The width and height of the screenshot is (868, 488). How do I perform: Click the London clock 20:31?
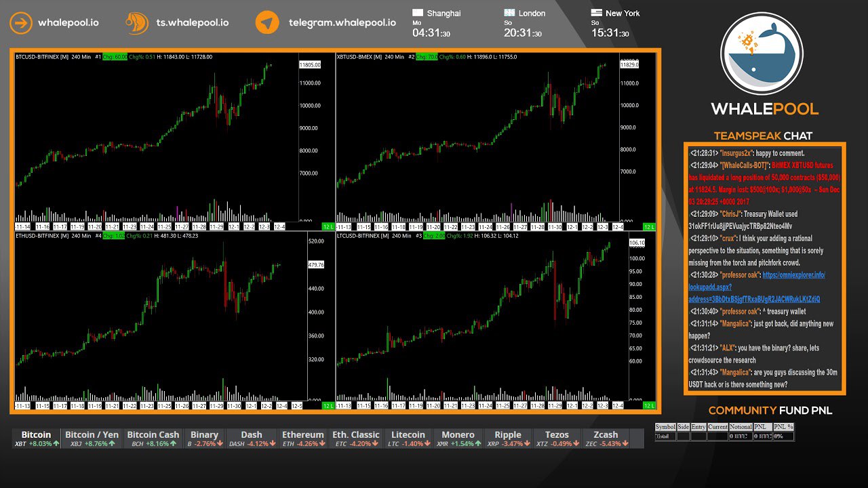tap(523, 33)
